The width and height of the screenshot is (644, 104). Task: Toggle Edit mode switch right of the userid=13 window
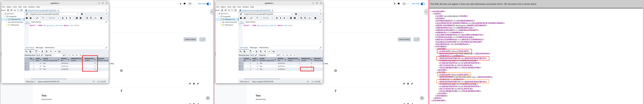coord(209,4)
